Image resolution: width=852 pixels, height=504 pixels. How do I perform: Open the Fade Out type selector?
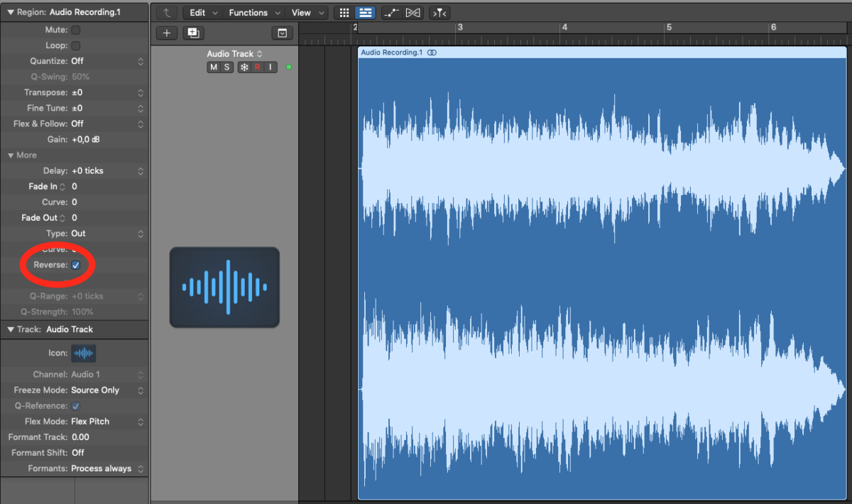tap(44, 218)
